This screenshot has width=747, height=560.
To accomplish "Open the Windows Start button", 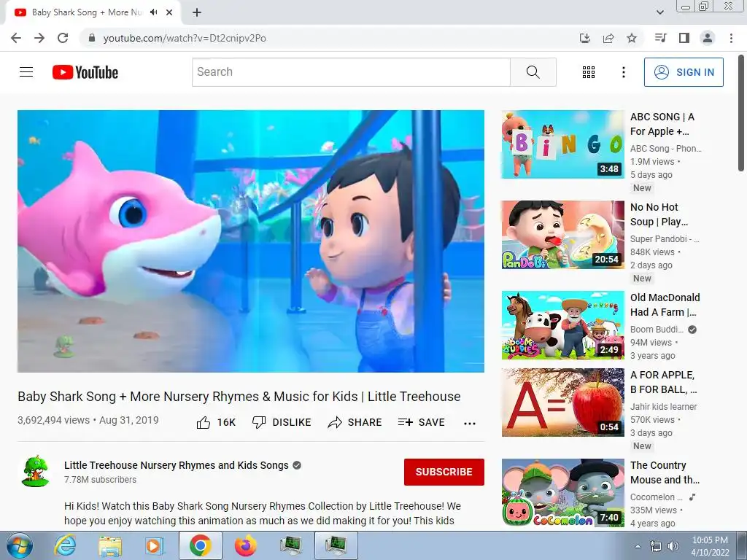I will [x=18, y=545].
